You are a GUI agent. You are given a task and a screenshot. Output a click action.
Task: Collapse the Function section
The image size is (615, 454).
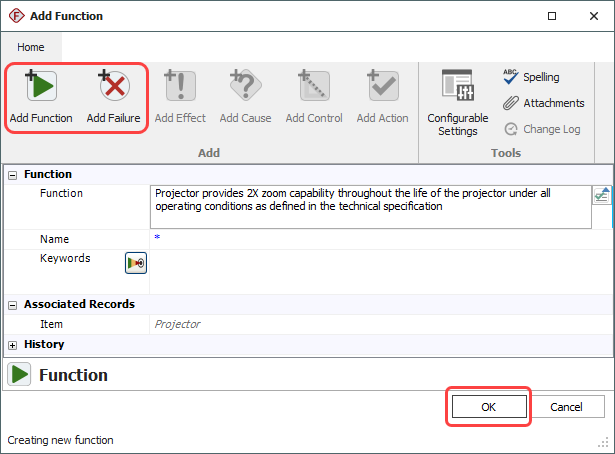coord(13,174)
